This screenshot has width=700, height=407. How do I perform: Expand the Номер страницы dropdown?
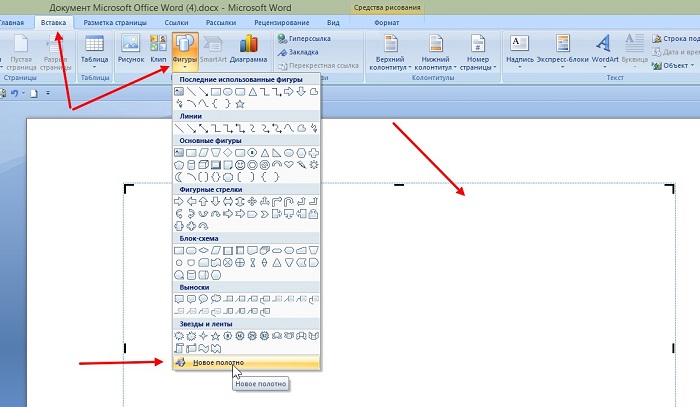pyautogui.click(x=478, y=53)
